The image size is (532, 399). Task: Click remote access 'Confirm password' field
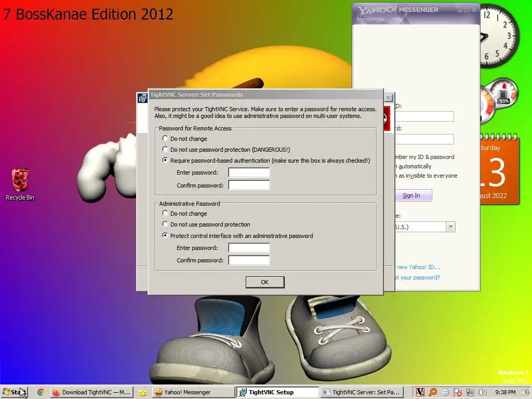249,185
